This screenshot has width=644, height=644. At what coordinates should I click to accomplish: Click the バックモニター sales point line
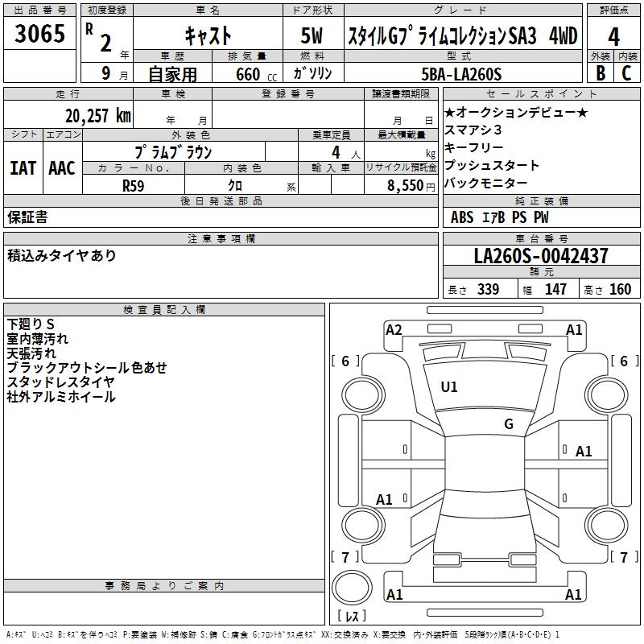pos(486,184)
